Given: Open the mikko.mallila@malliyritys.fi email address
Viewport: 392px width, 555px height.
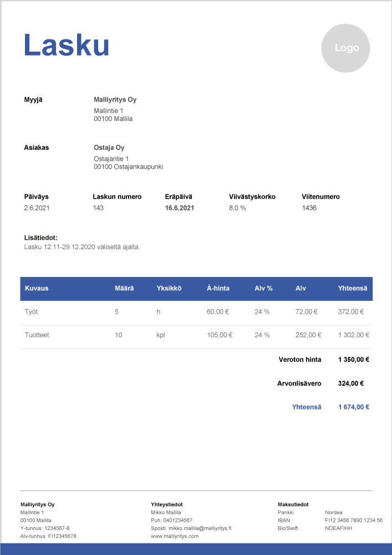Looking at the screenshot, I should click(x=200, y=528).
